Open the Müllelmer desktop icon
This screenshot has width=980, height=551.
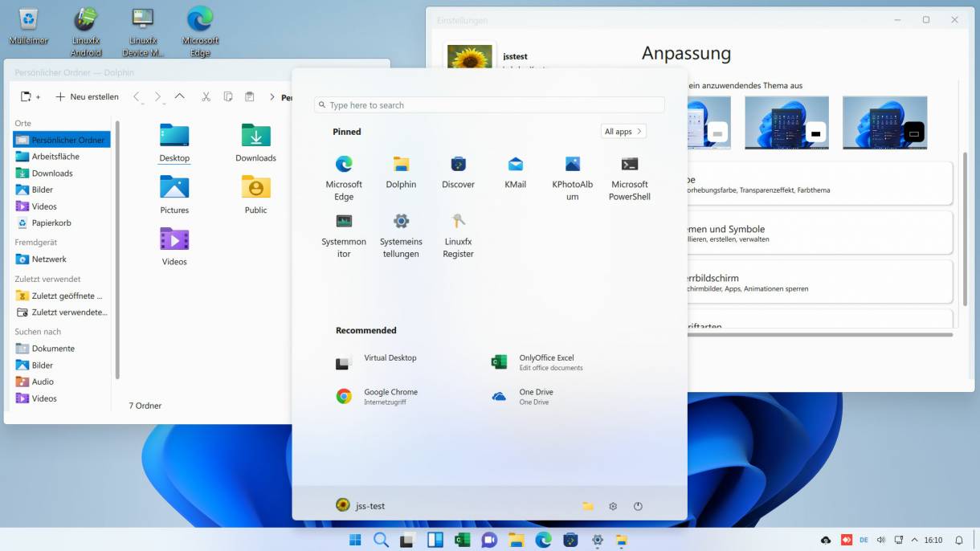point(28,26)
